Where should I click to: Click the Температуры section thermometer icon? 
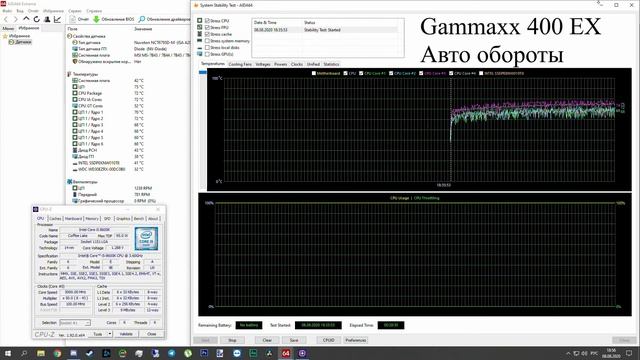pos(69,74)
